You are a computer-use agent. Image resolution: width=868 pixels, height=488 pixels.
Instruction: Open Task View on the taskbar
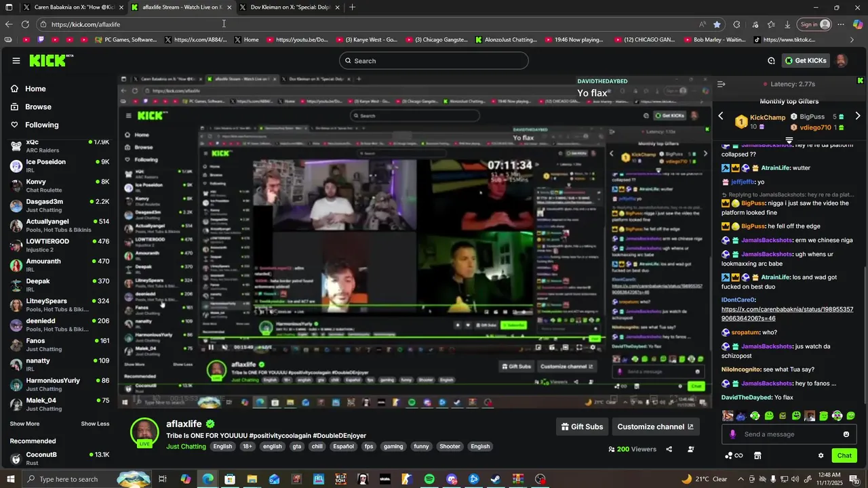pyautogui.click(x=163, y=479)
